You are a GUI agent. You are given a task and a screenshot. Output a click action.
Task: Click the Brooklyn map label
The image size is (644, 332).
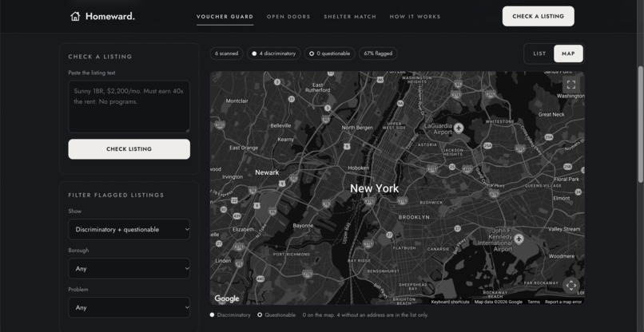pos(414,217)
